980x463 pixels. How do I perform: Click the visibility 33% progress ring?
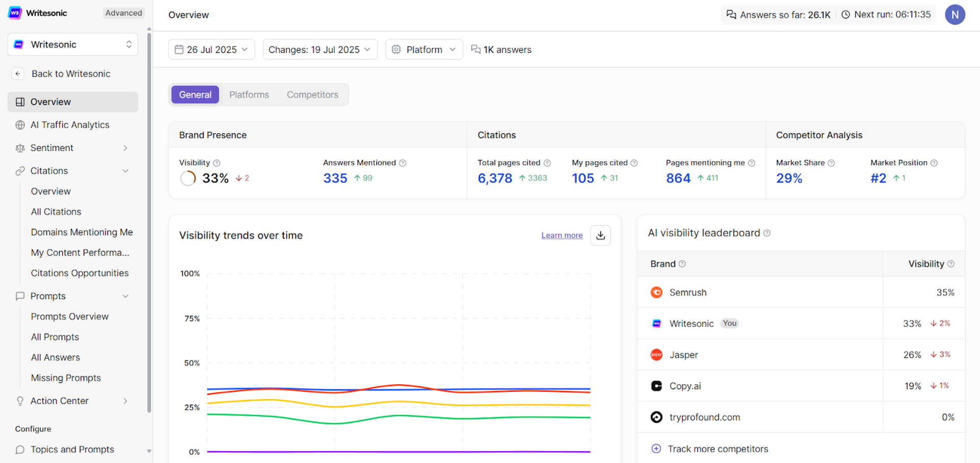[x=188, y=178]
